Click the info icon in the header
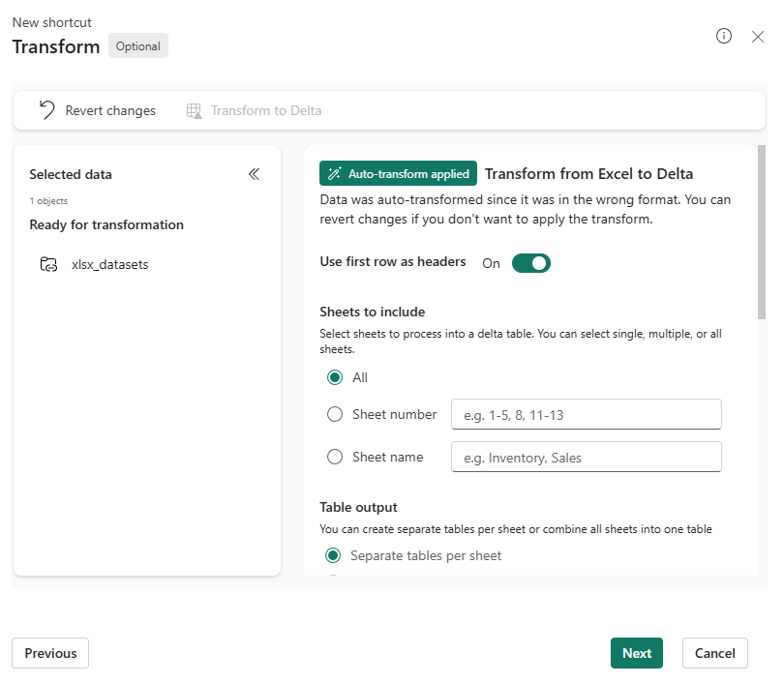Image resolution: width=784 pixels, height=684 pixels. pos(724,36)
